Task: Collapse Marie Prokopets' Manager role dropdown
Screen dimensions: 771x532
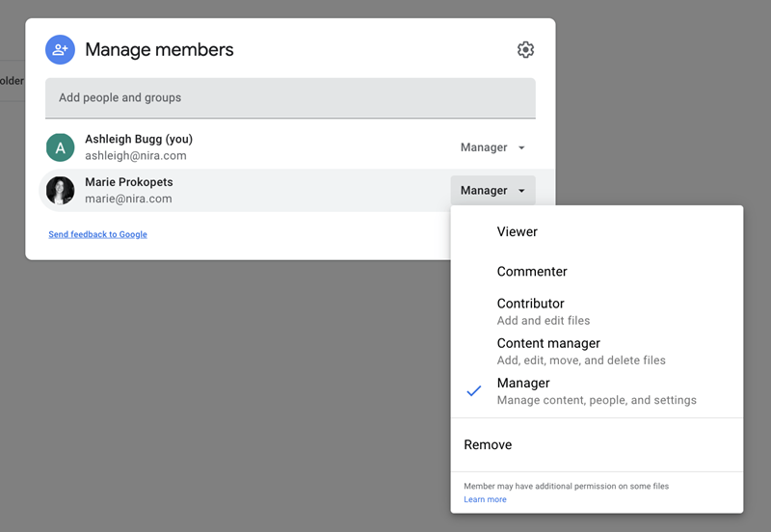Action: 492,191
